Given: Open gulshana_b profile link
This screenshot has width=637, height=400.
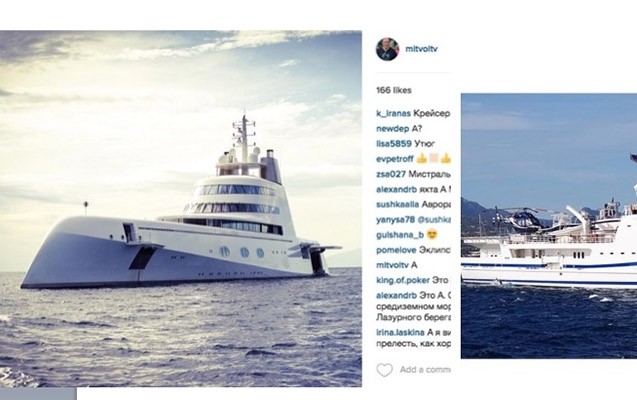Looking at the screenshot, I should pos(399,234).
